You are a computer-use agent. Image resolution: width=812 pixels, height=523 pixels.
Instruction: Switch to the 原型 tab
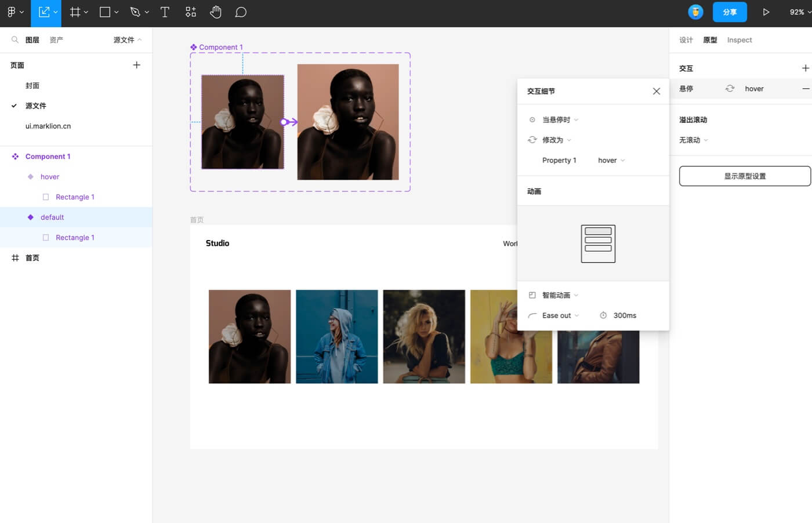point(710,40)
